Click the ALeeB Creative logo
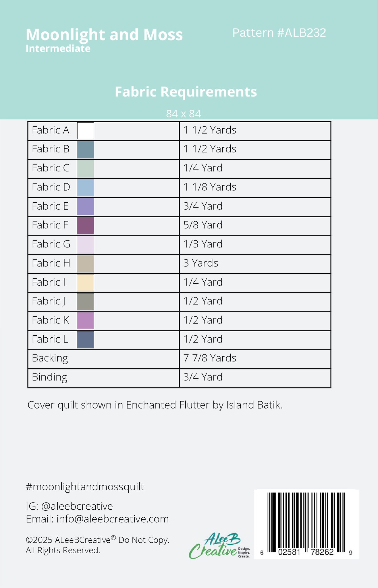The image size is (378, 588). pyautogui.click(x=219, y=546)
